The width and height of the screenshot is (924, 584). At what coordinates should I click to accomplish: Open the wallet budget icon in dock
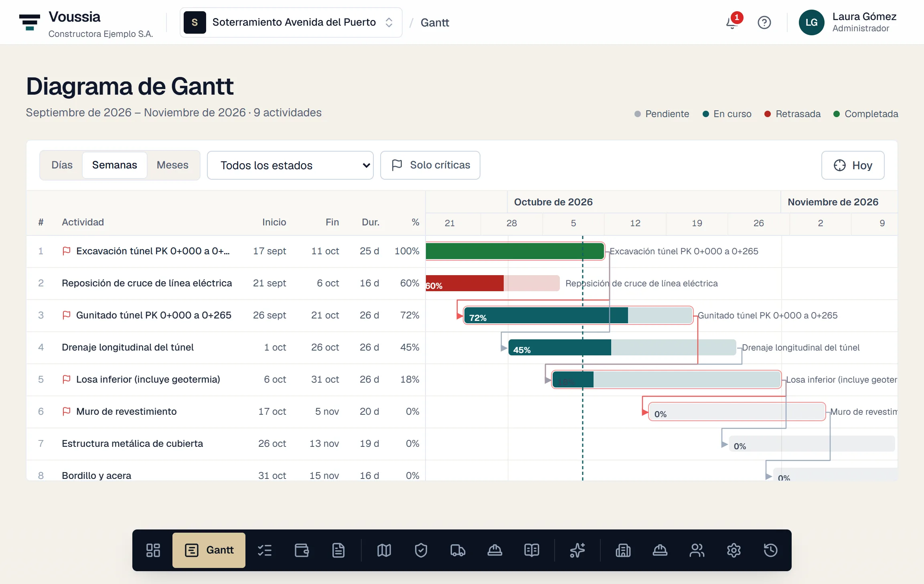coord(302,550)
